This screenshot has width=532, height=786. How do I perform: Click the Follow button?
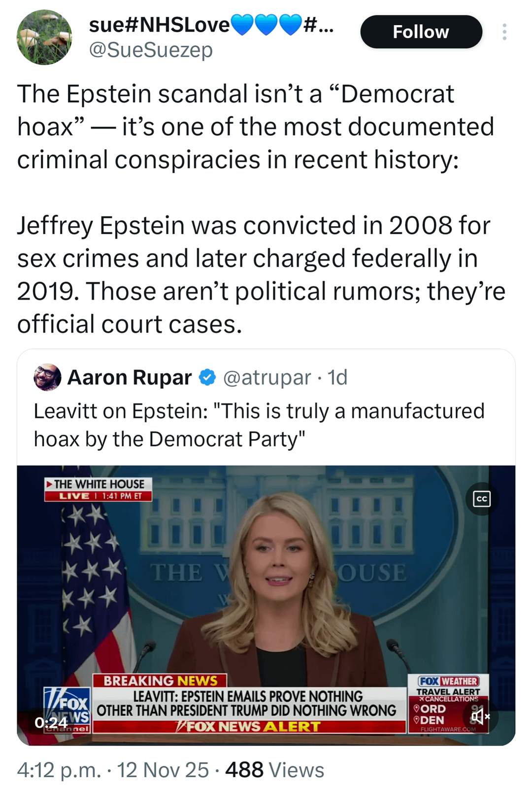421,32
